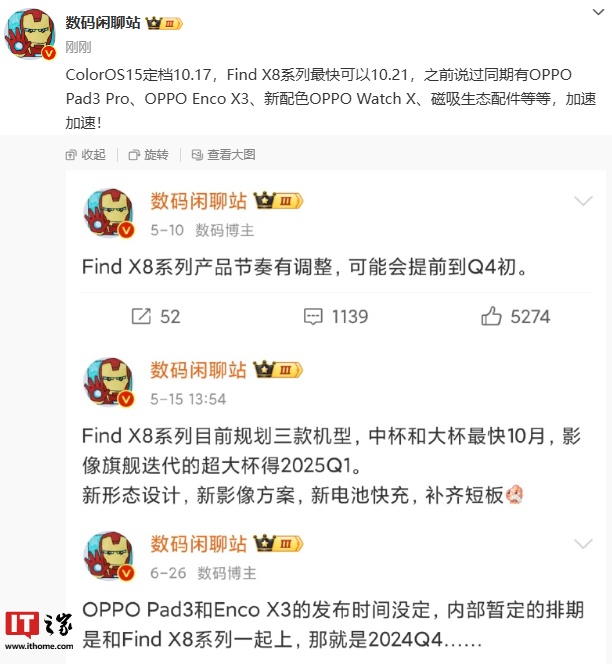The width and height of the screenshot is (612, 664).
Task: Open the avatar on the 6-26 post
Action: [x=109, y=556]
